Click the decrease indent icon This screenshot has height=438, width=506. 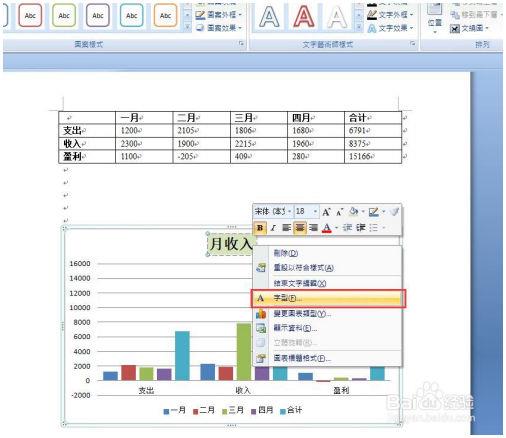click(347, 228)
